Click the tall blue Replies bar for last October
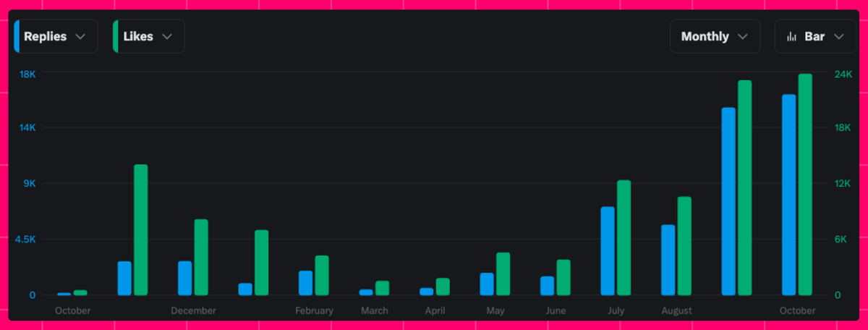This screenshot has width=868, height=330. [788, 195]
